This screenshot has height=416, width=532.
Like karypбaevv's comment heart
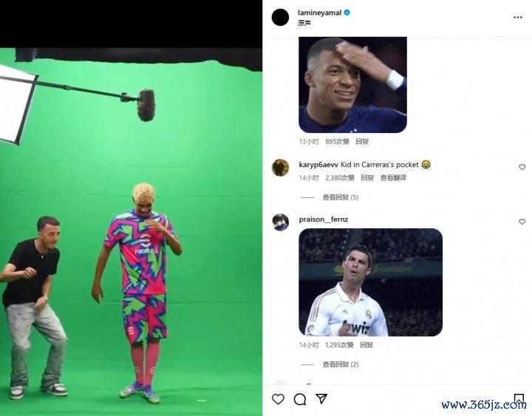point(522,167)
